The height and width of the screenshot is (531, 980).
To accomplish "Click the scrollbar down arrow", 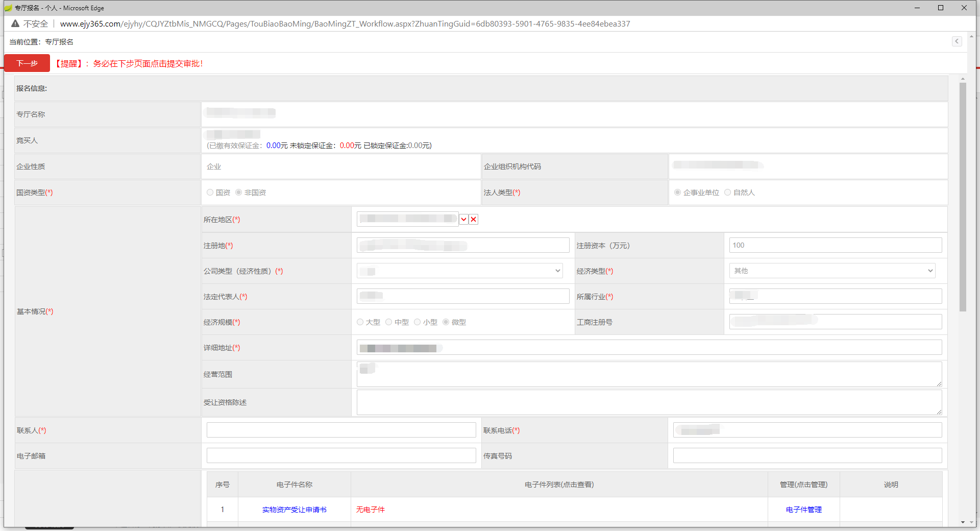I will coord(963,522).
